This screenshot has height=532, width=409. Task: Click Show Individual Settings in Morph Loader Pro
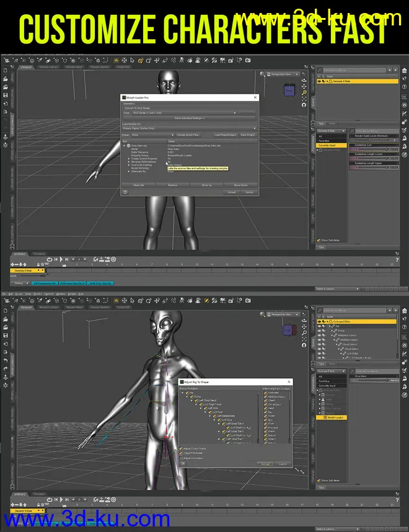tap(189, 118)
